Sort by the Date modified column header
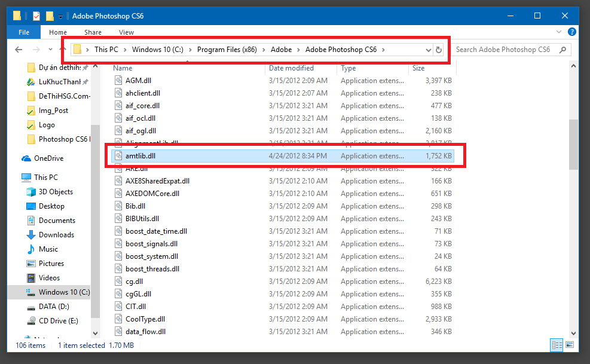 click(291, 68)
